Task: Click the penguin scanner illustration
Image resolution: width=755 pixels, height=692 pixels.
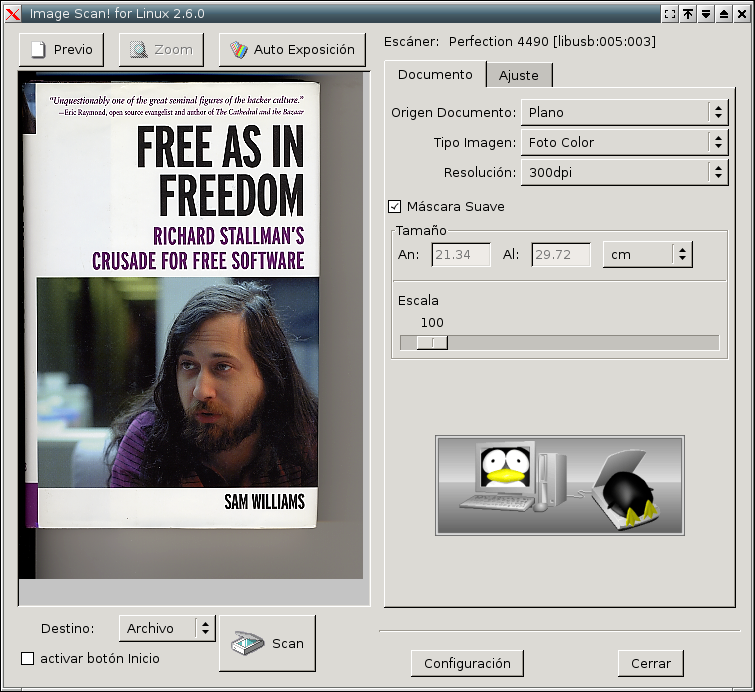Action: pos(560,485)
